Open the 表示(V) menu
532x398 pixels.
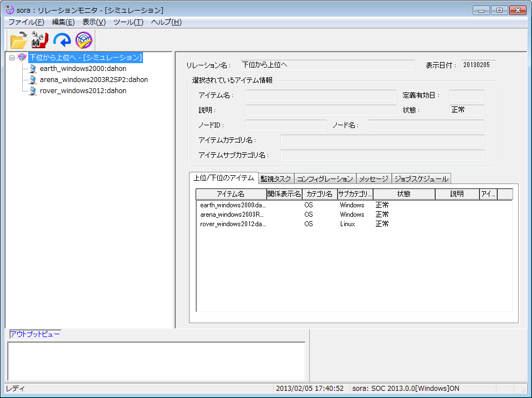(94, 22)
